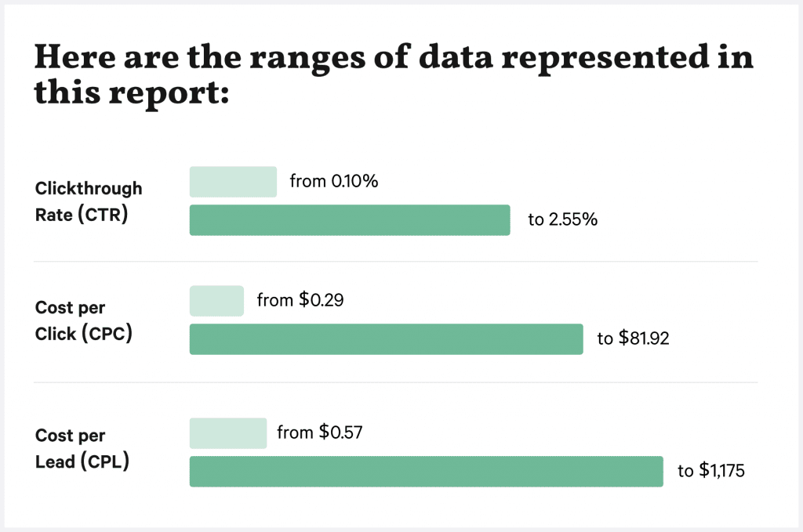Select the 'Clickthrough Rate (CTR)' label

(x=89, y=201)
